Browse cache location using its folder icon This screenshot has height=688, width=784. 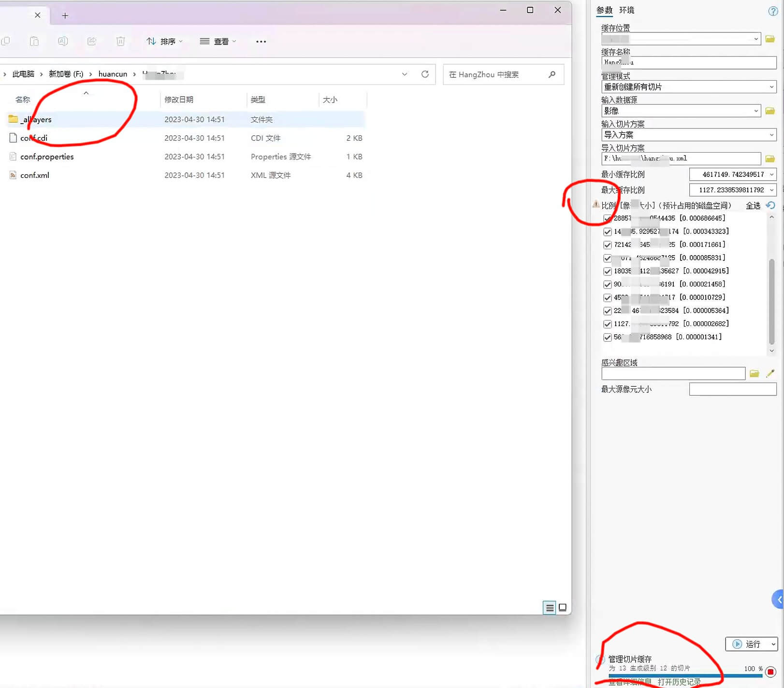click(x=770, y=39)
